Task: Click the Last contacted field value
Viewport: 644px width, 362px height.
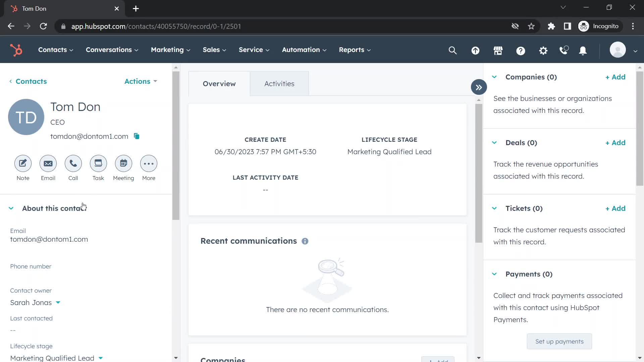Action: pyautogui.click(x=13, y=330)
